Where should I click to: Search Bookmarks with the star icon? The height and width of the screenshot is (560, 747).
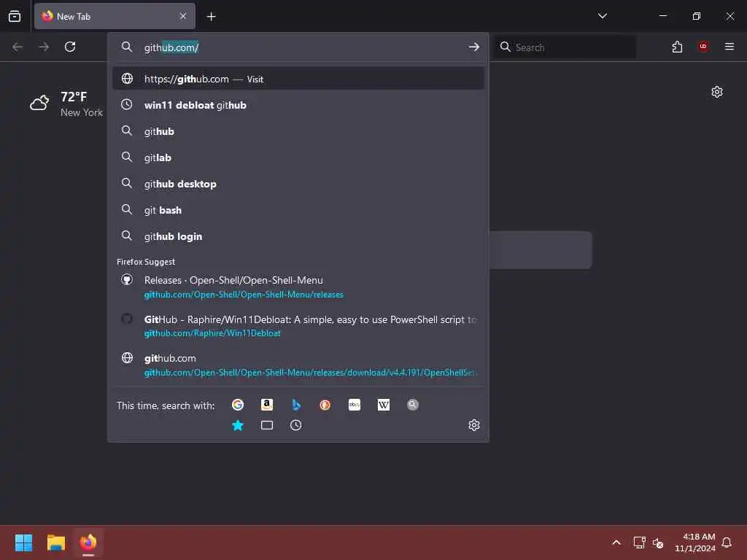[238, 425]
